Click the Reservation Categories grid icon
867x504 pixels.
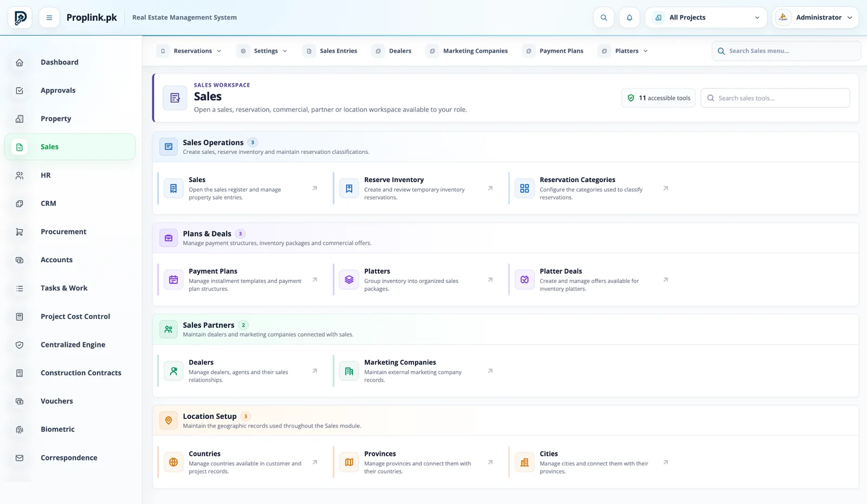pyautogui.click(x=525, y=189)
